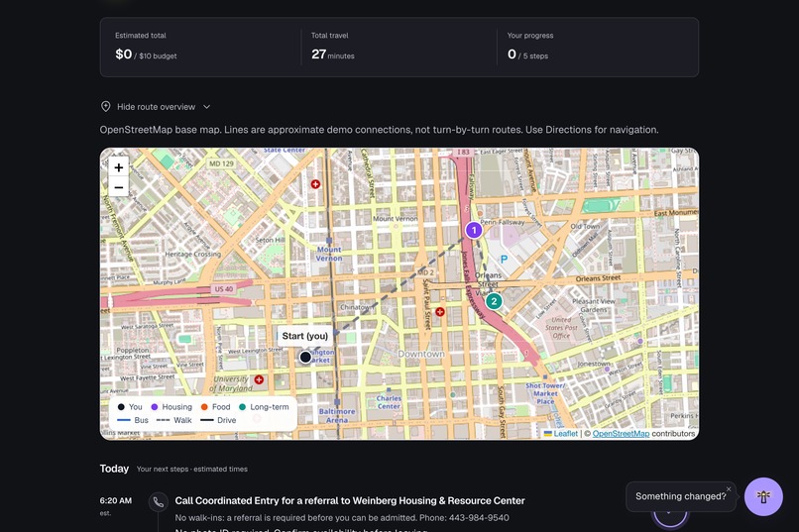Click the Walk dashed-line legend entry
The height and width of the screenshot is (532, 799).
click(x=173, y=420)
